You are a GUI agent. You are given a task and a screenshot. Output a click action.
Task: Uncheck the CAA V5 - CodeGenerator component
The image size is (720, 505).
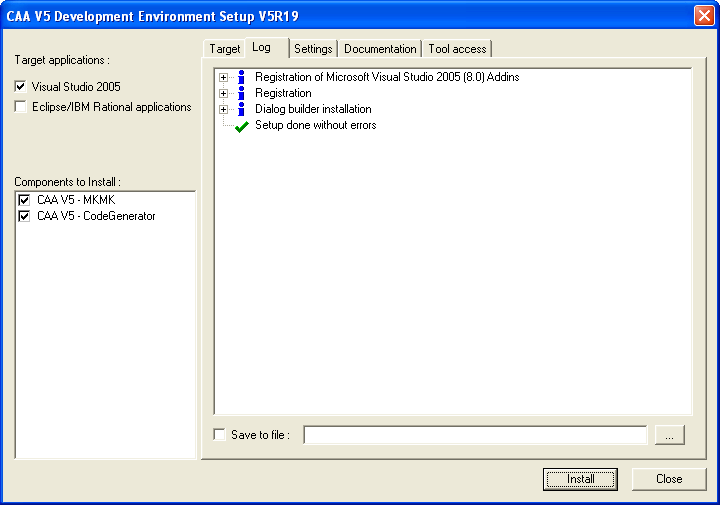point(24,216)
